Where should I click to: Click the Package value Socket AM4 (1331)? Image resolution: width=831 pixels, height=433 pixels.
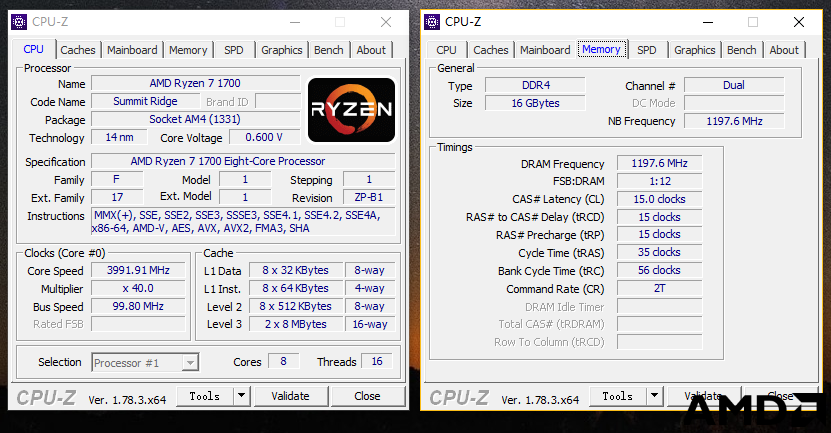[x=196, y=119]
